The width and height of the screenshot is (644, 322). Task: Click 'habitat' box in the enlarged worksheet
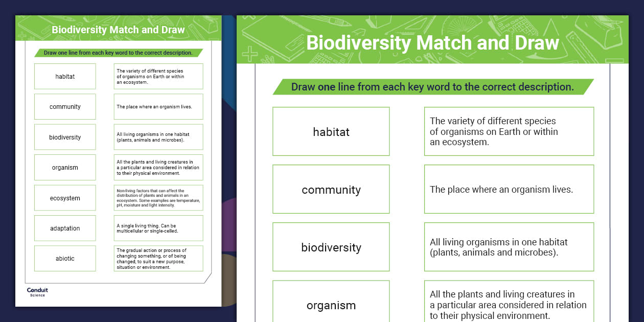coord(331,131)
